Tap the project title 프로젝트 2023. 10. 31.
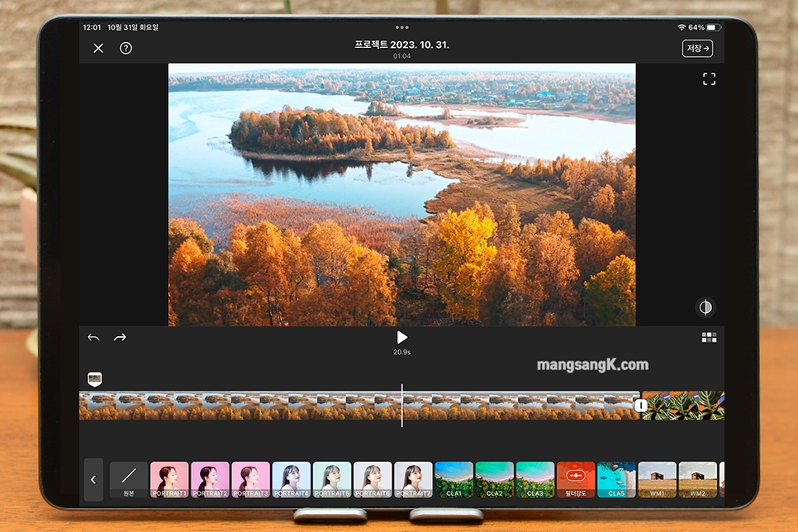The image size is (798, 532). (402, 45)
